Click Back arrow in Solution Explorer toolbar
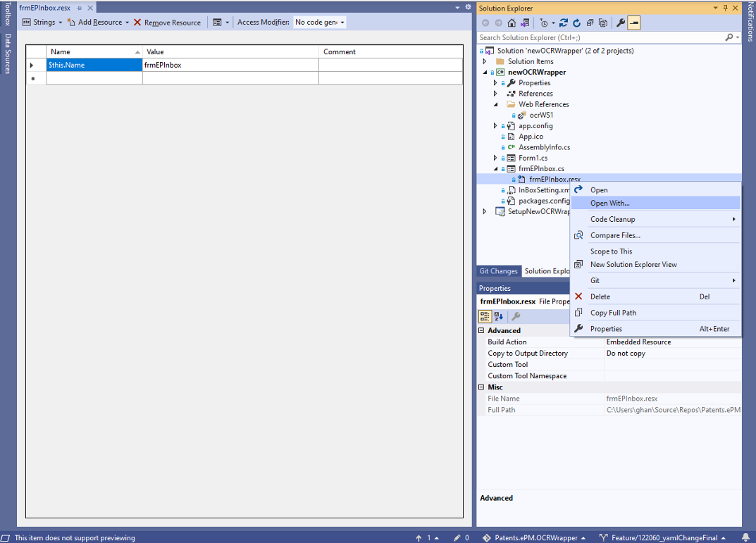 coord(485,23)
